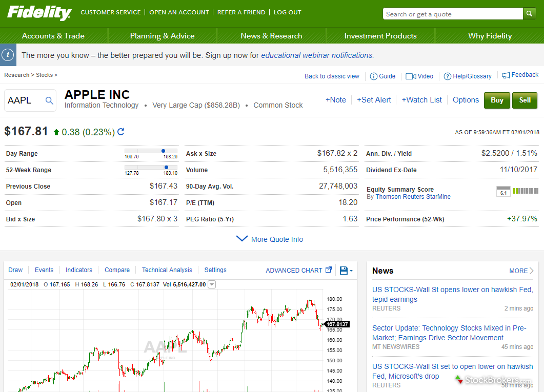544x392 pixels.
Task: Click the Advanced Chart pop-out icon
Action: [329, 270]
